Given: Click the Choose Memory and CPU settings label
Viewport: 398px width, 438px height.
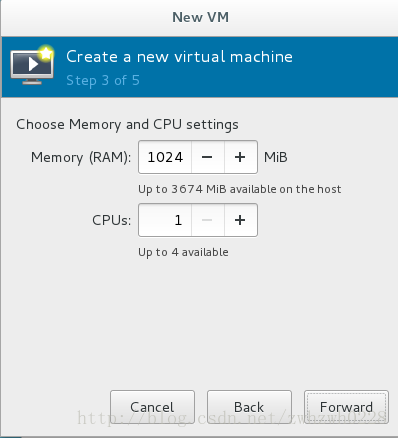Looking at the screenshot, I should tap(127, 125).
